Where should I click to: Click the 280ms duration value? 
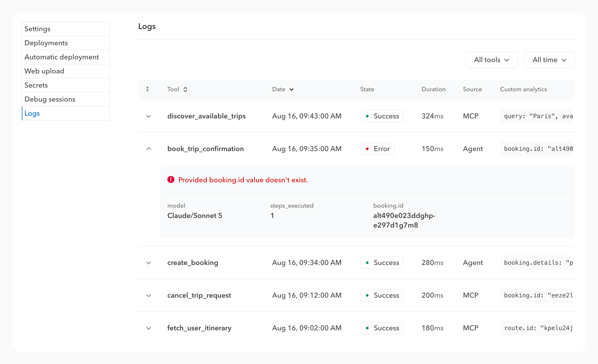[x=432, y=263]
